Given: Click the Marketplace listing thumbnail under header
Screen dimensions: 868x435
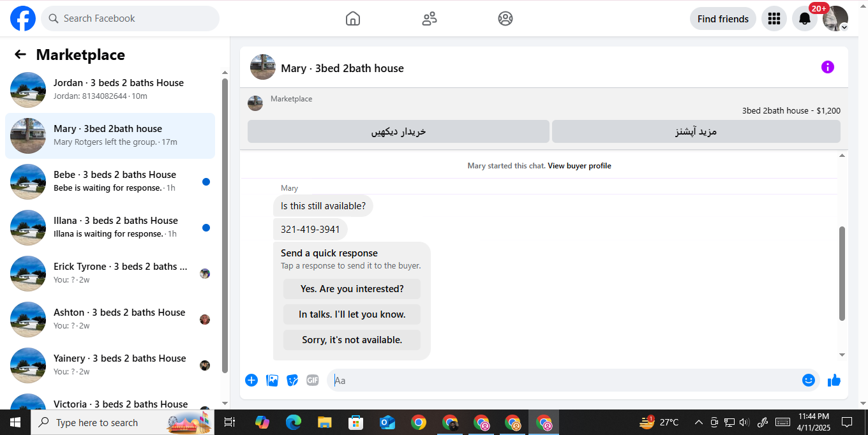Looking at the screenshot, I should (255, 103).
